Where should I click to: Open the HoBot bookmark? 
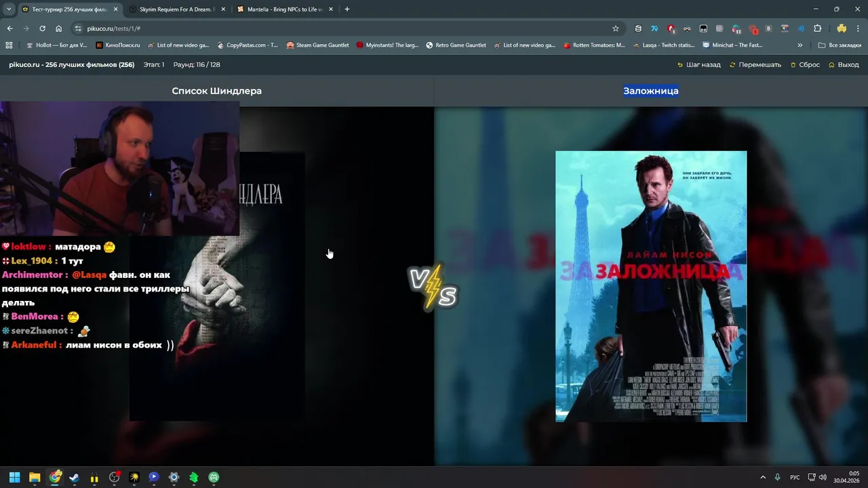56,45
